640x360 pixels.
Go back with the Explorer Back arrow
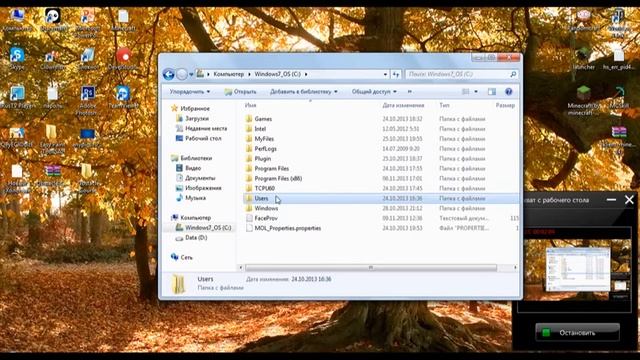tap(169, 74)
